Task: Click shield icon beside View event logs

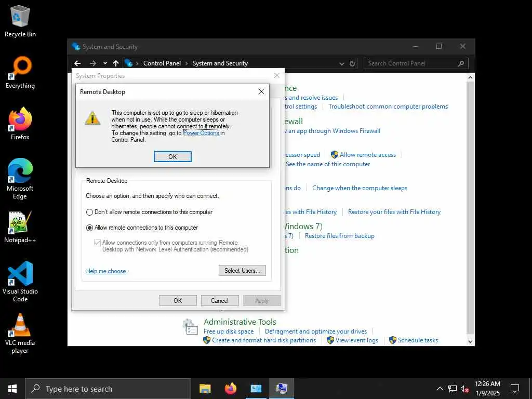Action: 330,340
